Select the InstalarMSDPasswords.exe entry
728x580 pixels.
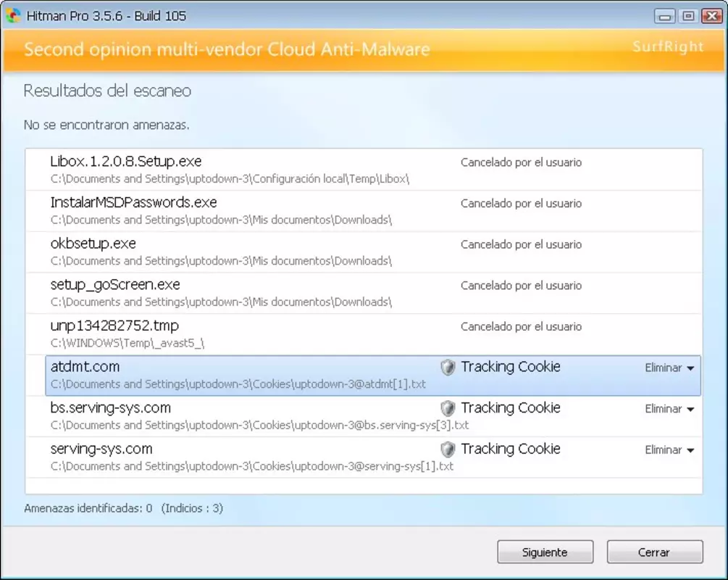click(x=364, y=211)
